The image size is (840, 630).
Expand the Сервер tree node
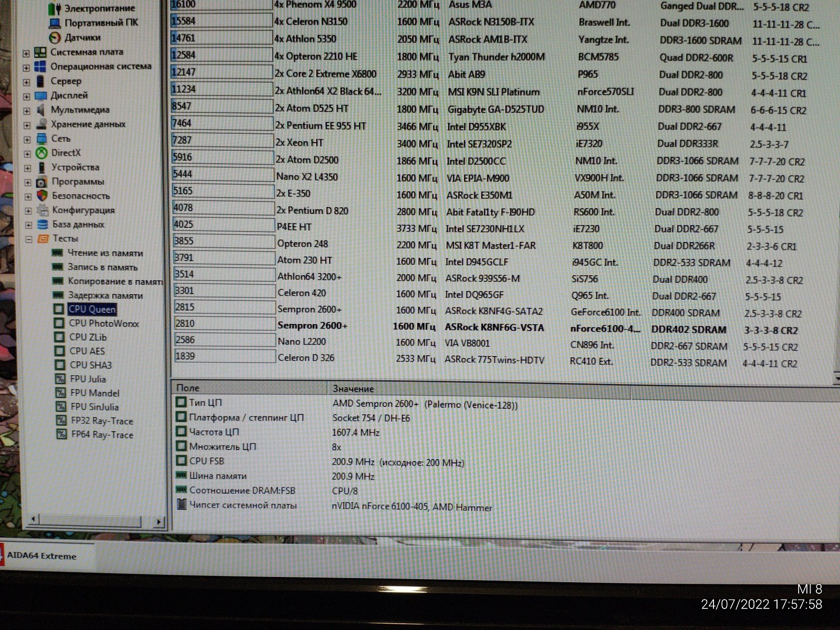point(26,82)
